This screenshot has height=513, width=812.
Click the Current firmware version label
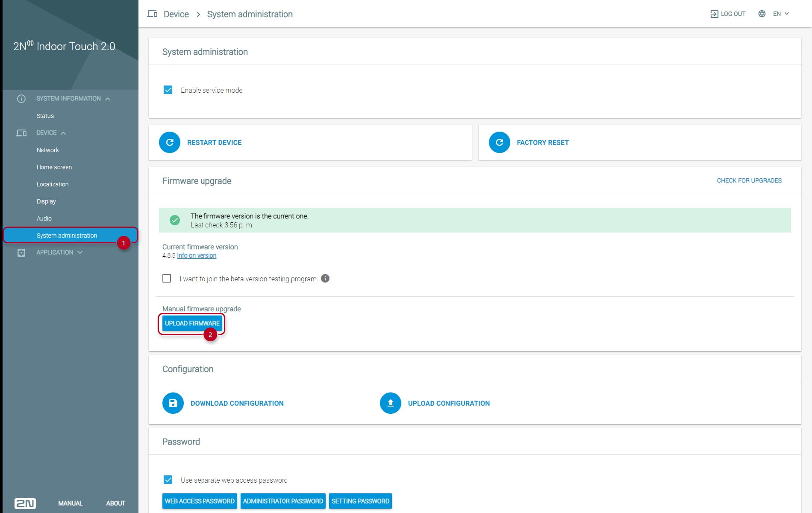point(200,247)
